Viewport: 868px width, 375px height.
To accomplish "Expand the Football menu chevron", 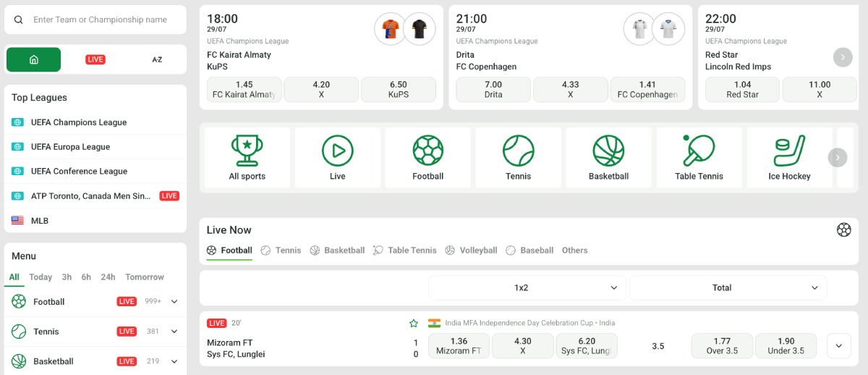I will coord(174,302).
